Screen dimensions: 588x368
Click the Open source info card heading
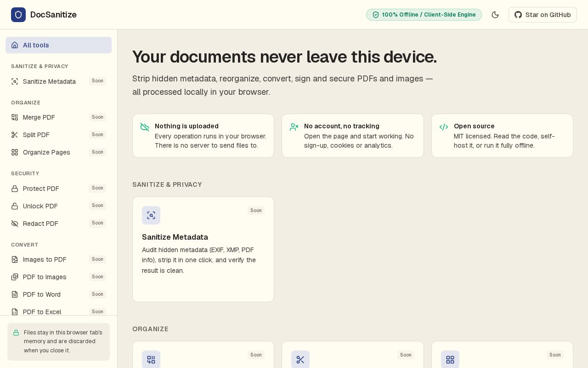(x=474, y=126)
